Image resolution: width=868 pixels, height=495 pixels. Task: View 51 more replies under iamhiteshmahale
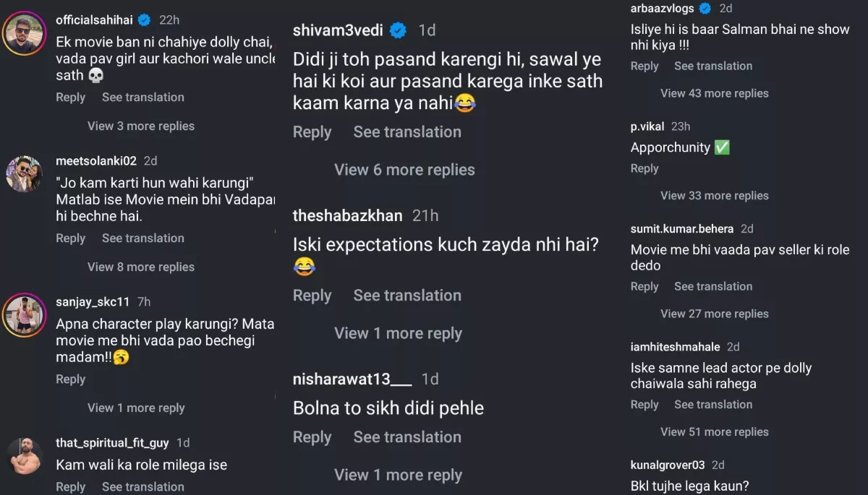click(714, 432)
